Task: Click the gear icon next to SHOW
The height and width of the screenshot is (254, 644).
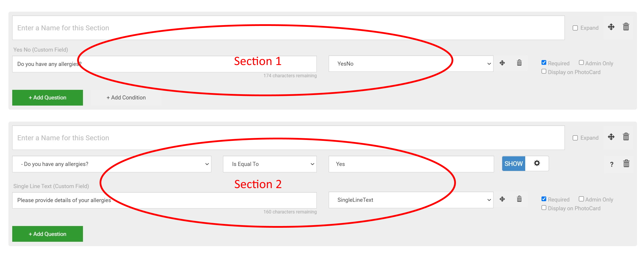Action: click(x=537, y=163)
